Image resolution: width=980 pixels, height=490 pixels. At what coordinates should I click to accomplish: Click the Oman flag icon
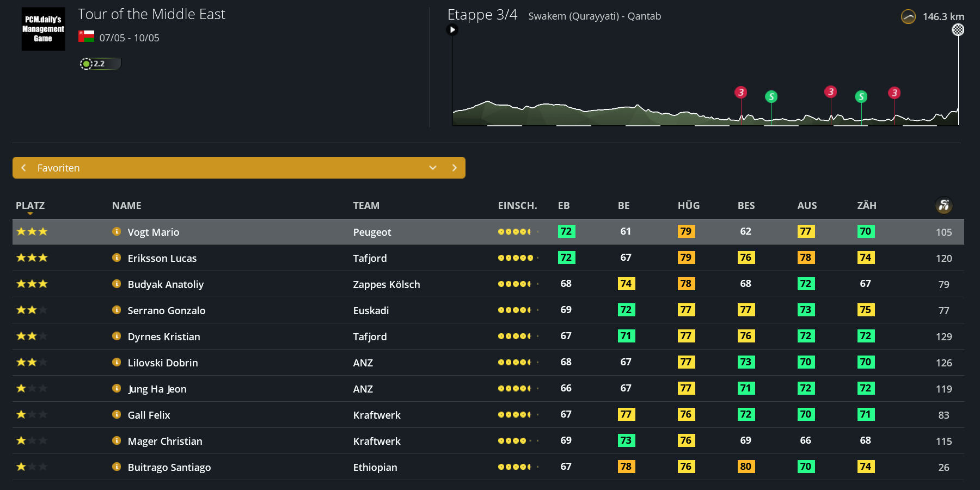click(x=86, y=37)
